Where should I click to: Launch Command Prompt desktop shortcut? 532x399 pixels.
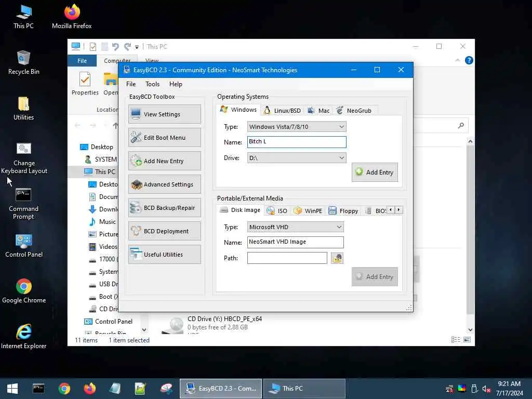23,204
